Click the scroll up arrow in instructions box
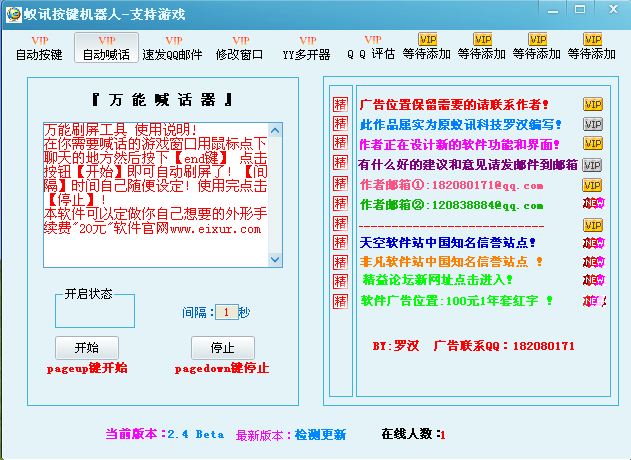Image resolution: width=631 pixels, height=460 pixels. [x=275, y=130]
